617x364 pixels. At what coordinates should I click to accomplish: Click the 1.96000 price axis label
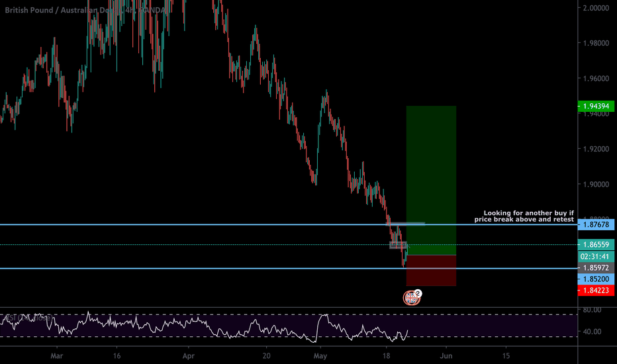[x=596, y=78]
